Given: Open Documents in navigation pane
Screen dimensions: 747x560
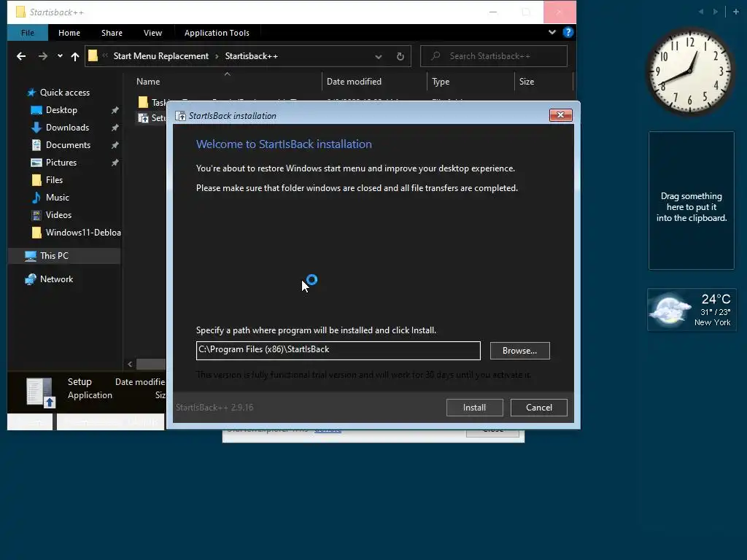Looking at the screenshot, I should tap(68, 145).
